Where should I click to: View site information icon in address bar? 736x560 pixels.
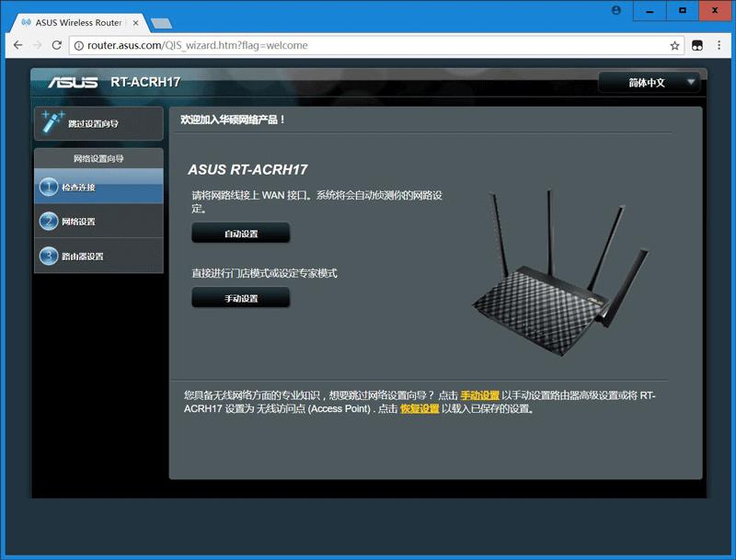pos(79,45)
